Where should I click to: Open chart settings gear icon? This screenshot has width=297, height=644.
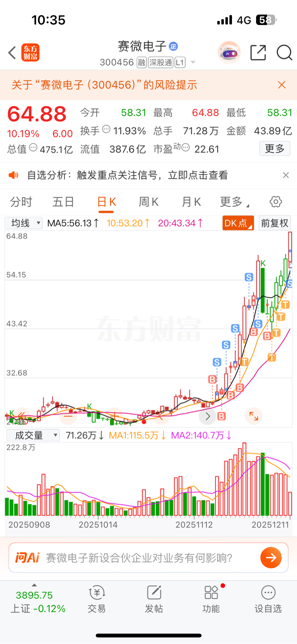click(276, 202)
